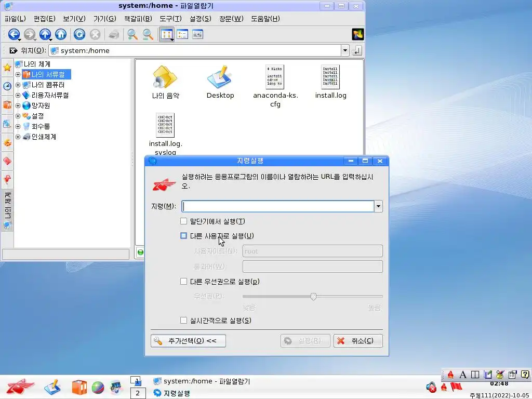Select 나의 체계 tree root item
The height and width of the screenshot is (399, 532).
click(33, 64)
